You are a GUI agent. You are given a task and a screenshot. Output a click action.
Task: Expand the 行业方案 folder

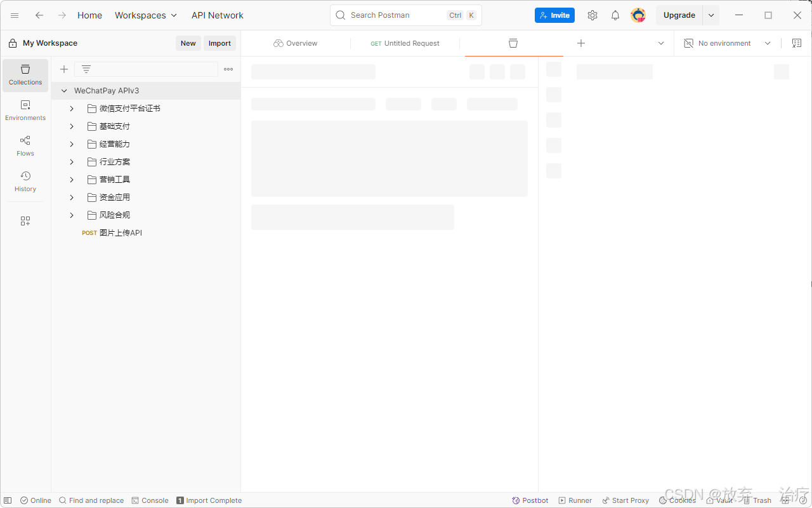pos(72,162)
